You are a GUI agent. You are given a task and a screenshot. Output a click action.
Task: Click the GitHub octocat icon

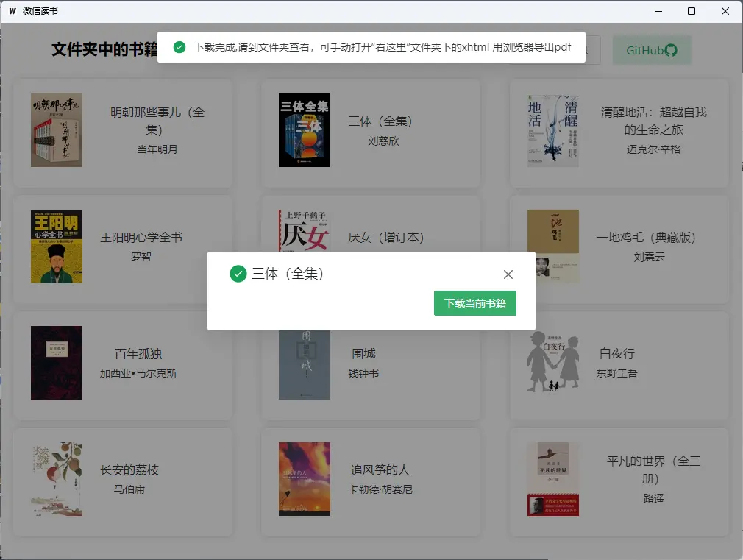coord(671,50)
